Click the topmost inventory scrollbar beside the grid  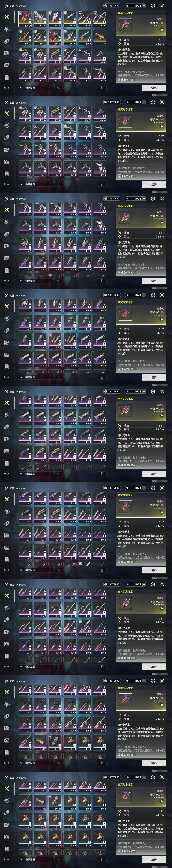coord(109,12)
